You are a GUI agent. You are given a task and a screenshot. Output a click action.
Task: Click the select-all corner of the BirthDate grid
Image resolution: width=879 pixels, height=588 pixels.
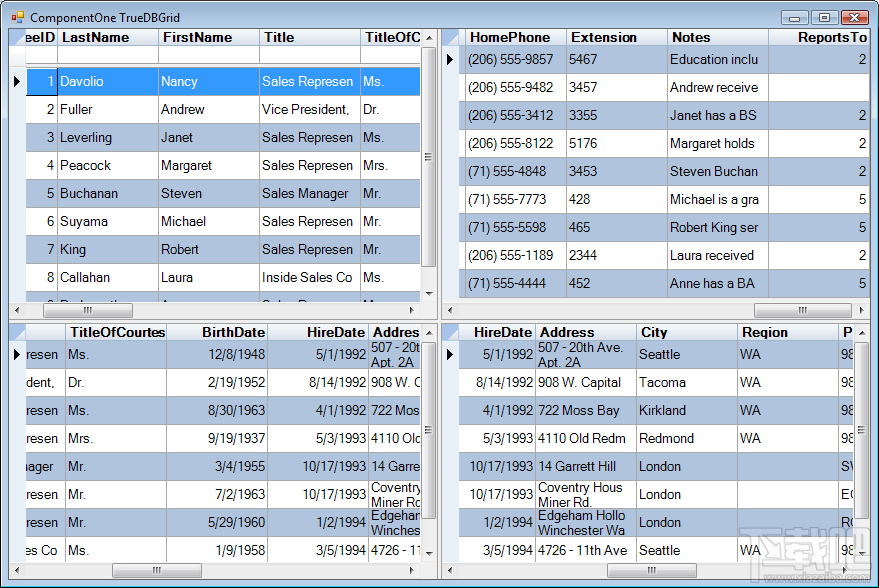pos(17,332)
